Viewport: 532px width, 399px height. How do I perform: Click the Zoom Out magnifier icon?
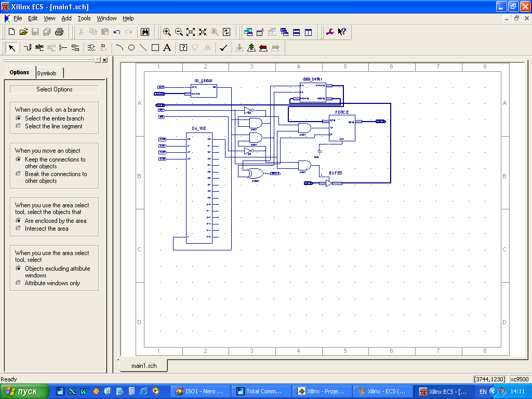point(179,32)
